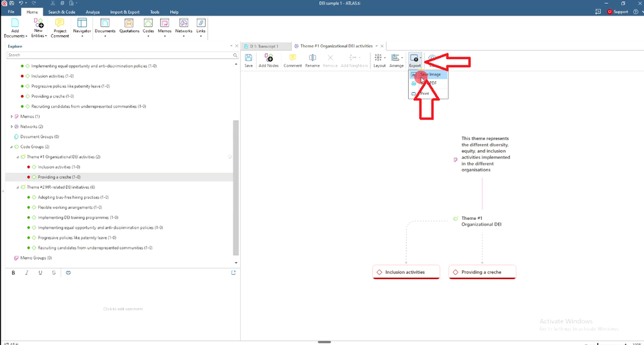The width and height of the screenshot is (644, 345).
Task: Click the Rename icon
Action: coord(312,58)
